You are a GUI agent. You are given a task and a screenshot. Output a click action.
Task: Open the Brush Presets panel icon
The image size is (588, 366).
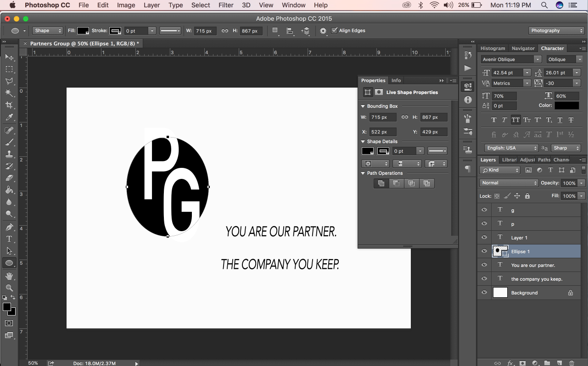(x=468, y=132)
